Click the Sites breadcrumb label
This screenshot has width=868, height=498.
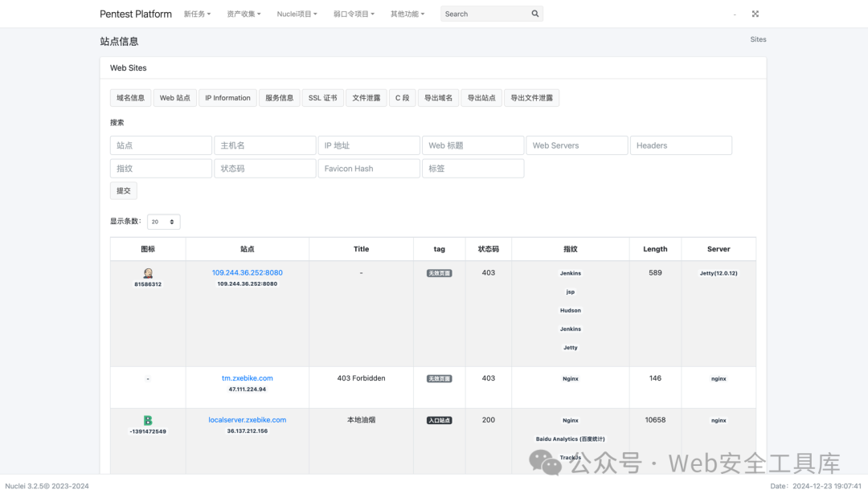pyautogui.click(x=759, y=39)
